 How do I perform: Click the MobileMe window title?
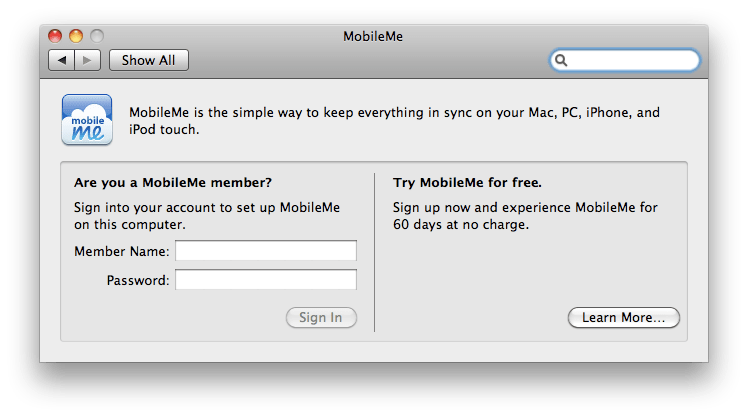372,38
